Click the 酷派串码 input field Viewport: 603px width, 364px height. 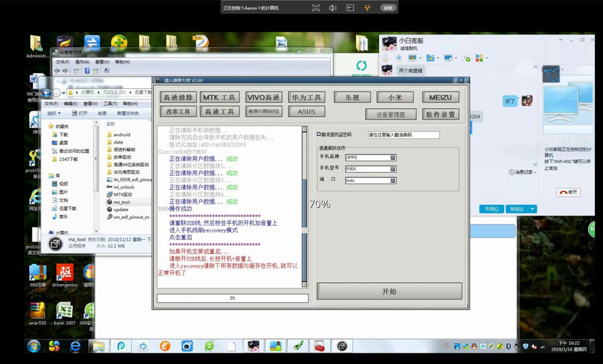403,135
